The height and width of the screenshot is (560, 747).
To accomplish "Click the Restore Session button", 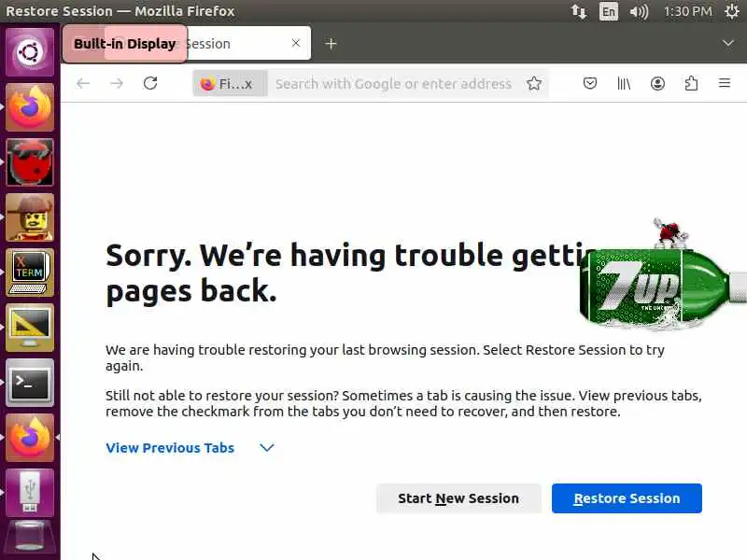I will point(627,498).
